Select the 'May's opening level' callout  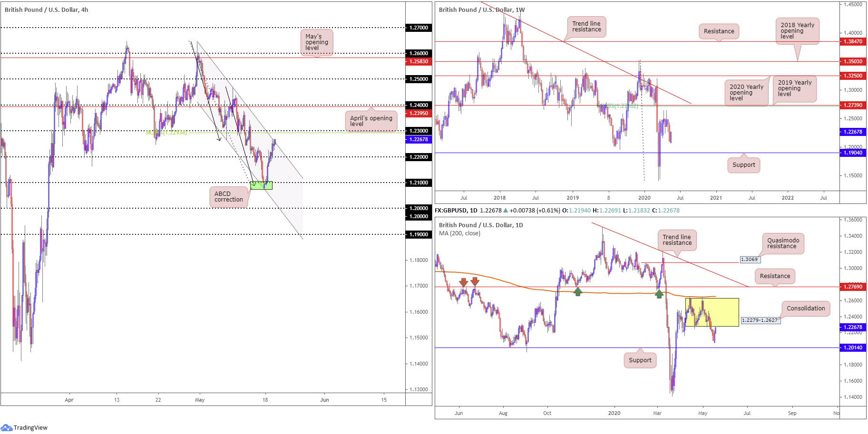click(317, 42)
